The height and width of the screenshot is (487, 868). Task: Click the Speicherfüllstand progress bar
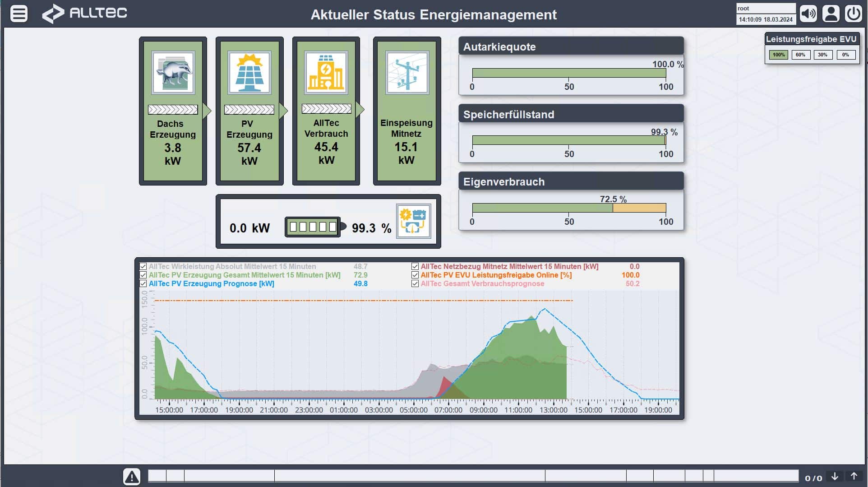(x=569, y=140)
